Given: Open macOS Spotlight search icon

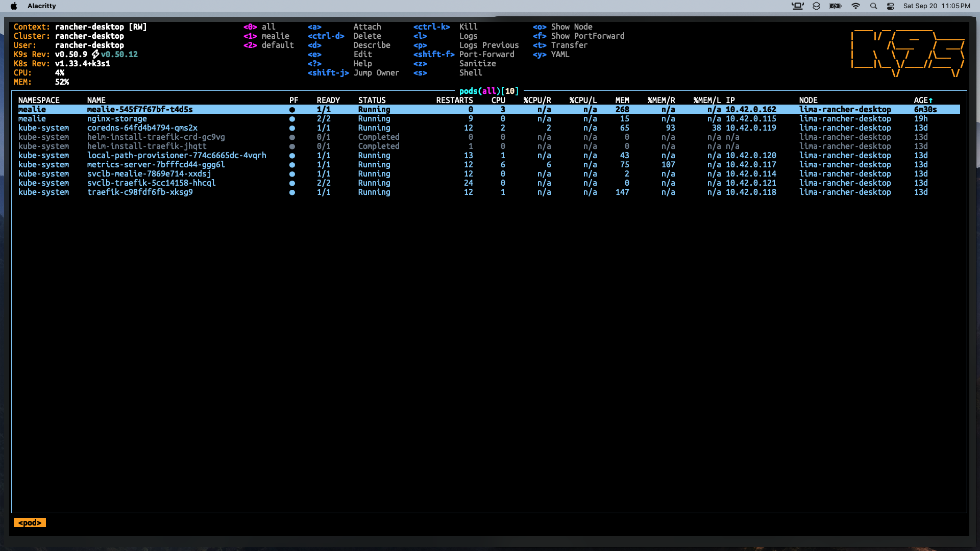Looking at the screenshot, I should [873, 6].
